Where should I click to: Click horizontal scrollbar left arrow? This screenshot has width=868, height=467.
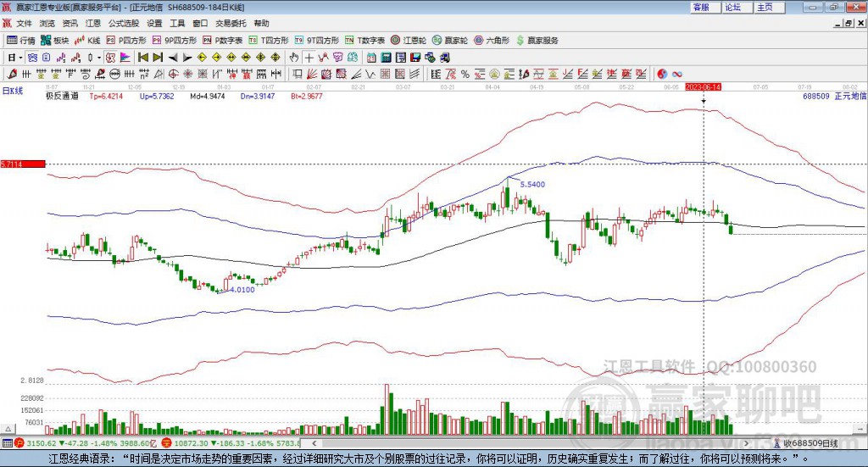314,443
